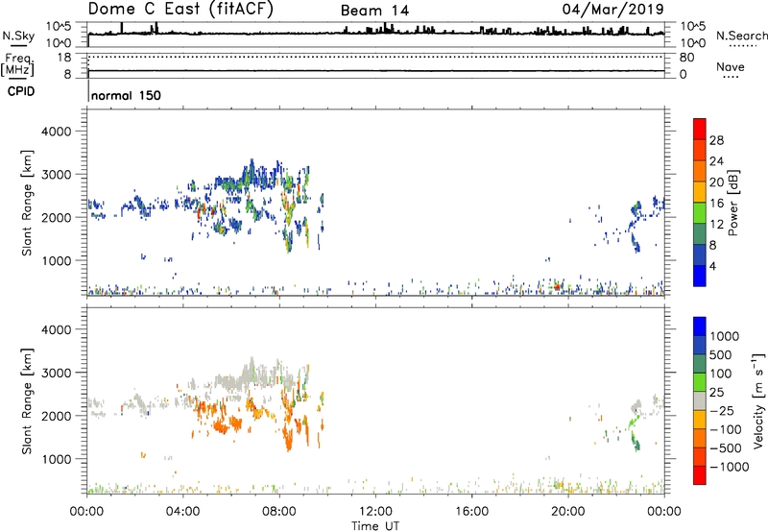The height and width of the screenshot is (532, 768).
Task: Click the "3000" tick in the power panel
Action: (57, 175)
